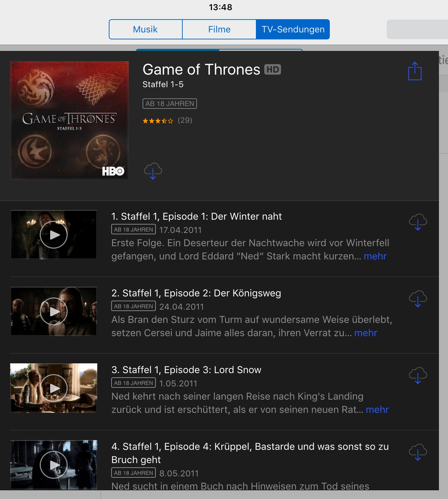Download Episode 3: Lord Snow
This screenshot has height=499, width=448.
pyautogui.click(x=418, y=376)
